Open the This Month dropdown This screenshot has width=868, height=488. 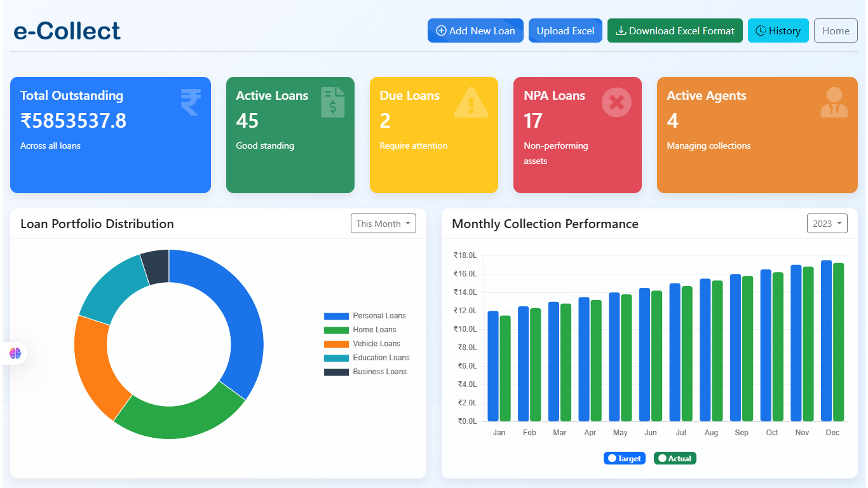coord(383,224)
